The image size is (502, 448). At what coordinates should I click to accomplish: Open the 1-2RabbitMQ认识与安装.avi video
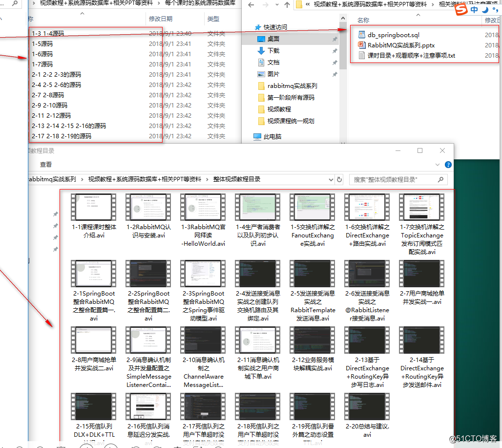click(x=148, y=207)
